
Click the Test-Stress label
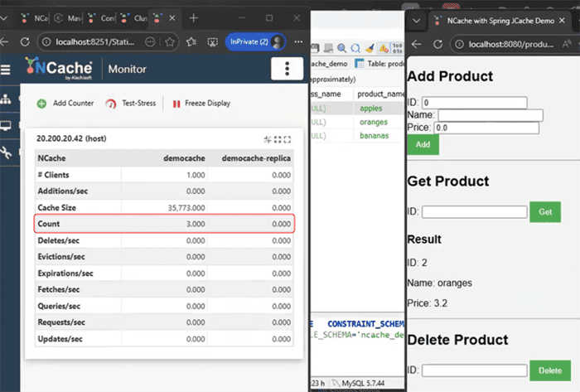click(138, 103)
